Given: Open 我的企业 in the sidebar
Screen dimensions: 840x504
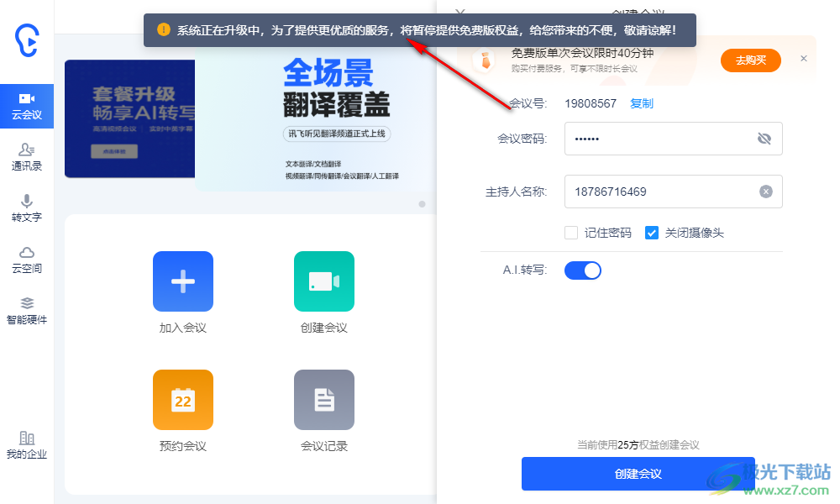Looking at the screenshot, I should [27, 445].
